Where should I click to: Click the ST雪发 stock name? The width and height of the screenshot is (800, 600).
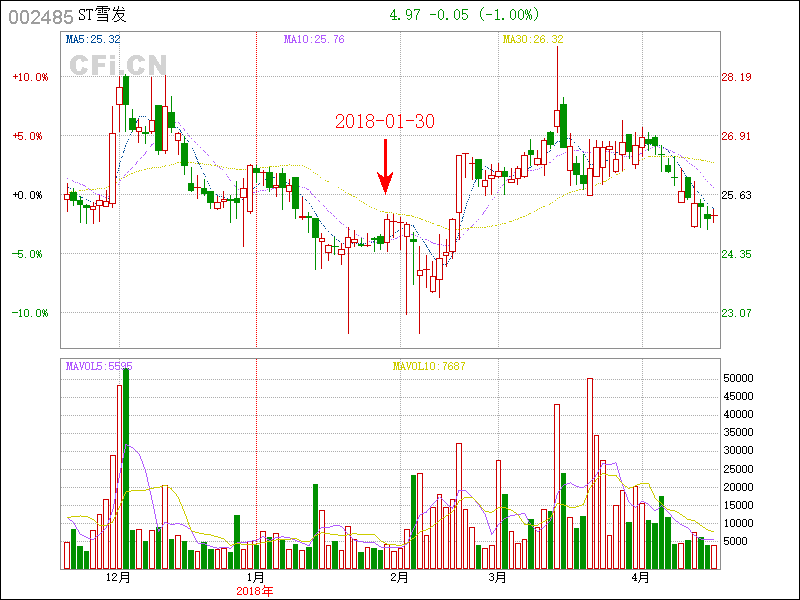(x=103, y=16)
